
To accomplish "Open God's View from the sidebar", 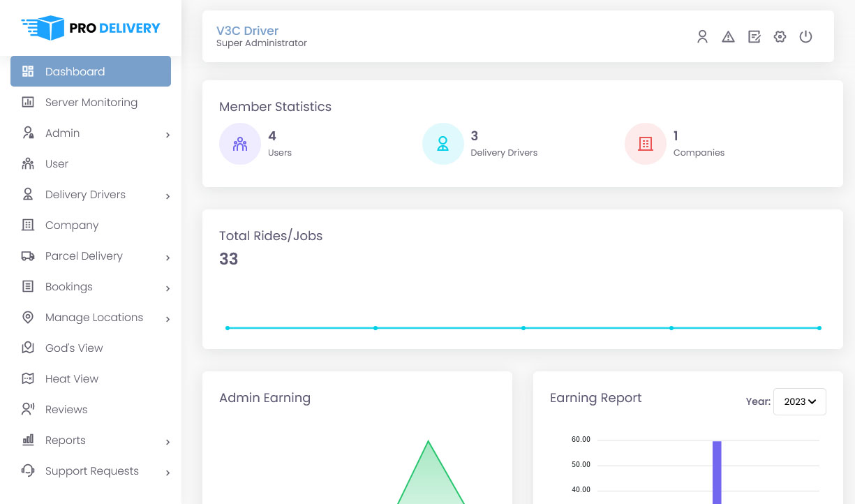I will pos(91,348).
